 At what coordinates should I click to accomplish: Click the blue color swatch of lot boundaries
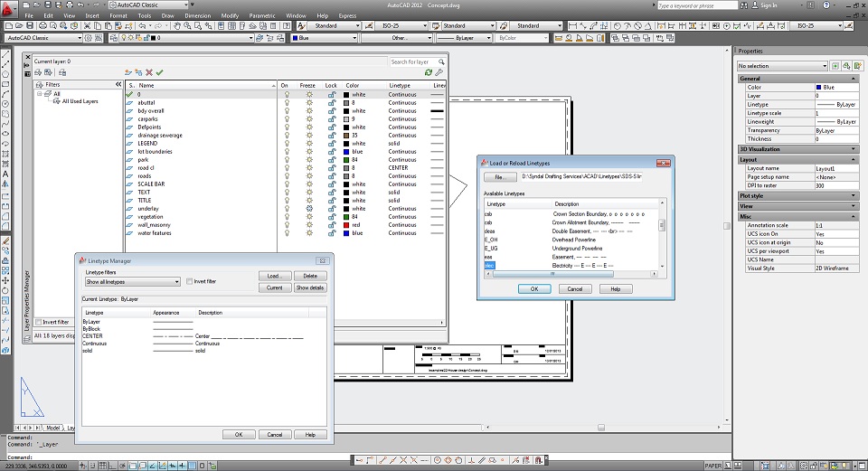click(x=346, y=152)
